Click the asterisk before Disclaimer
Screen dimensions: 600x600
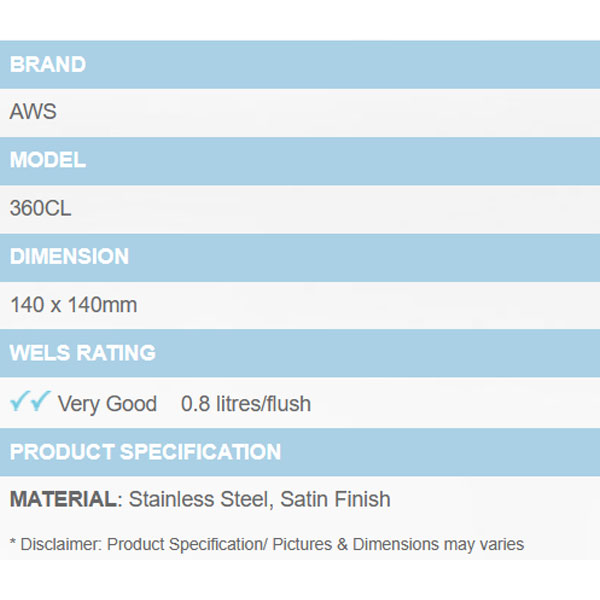13,545
